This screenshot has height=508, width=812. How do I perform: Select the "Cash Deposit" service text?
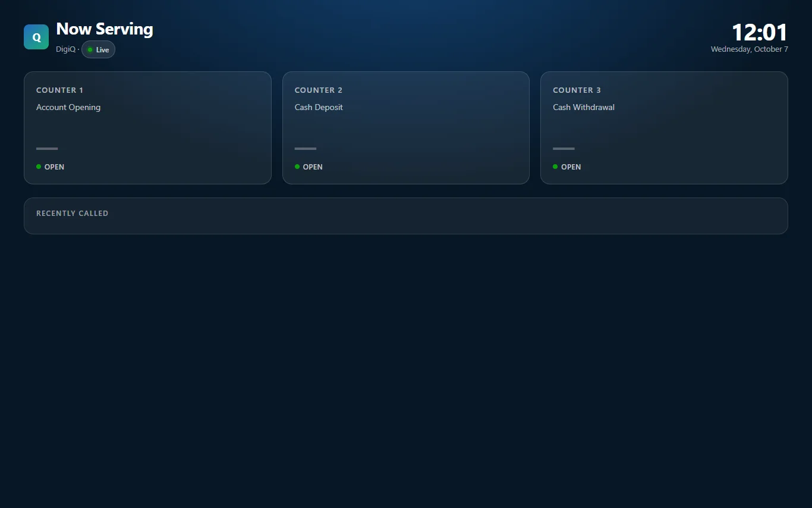point(319,108)
